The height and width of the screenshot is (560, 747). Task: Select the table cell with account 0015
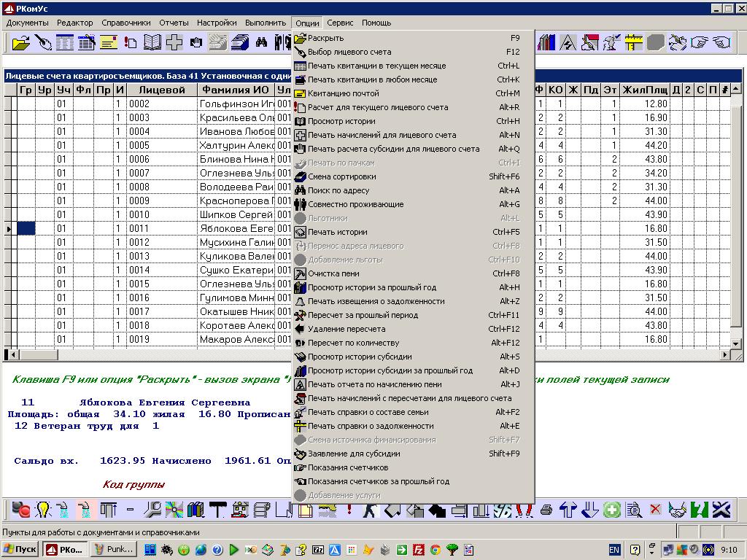[x=162, y=284]
